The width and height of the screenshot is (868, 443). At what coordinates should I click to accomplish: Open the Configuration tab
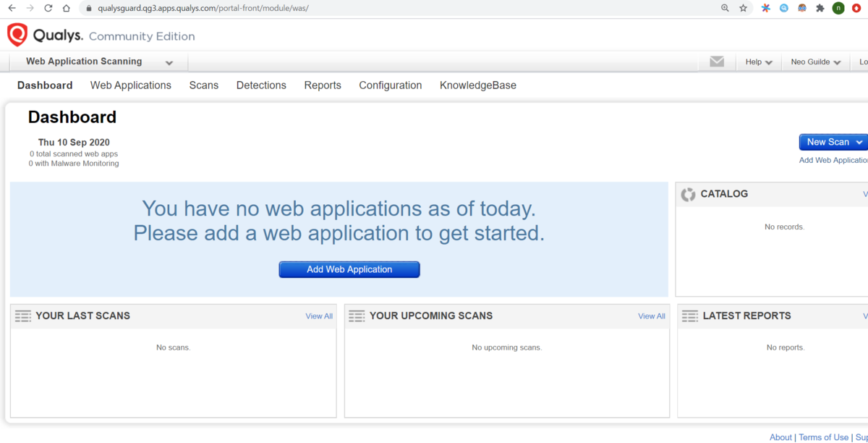391,85
